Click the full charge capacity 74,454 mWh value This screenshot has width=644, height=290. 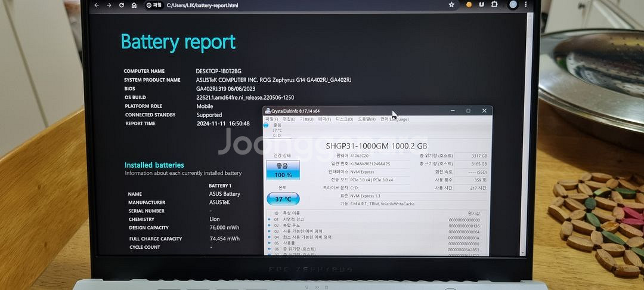[224, 239]
